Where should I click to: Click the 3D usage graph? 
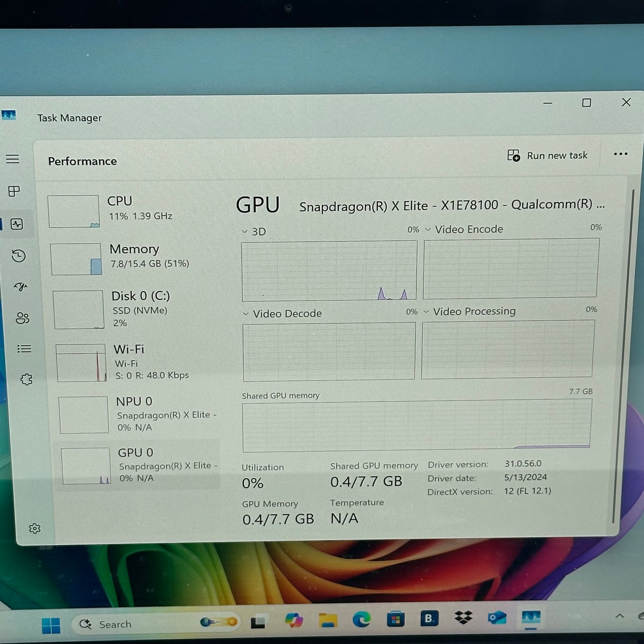coord(329,271)
